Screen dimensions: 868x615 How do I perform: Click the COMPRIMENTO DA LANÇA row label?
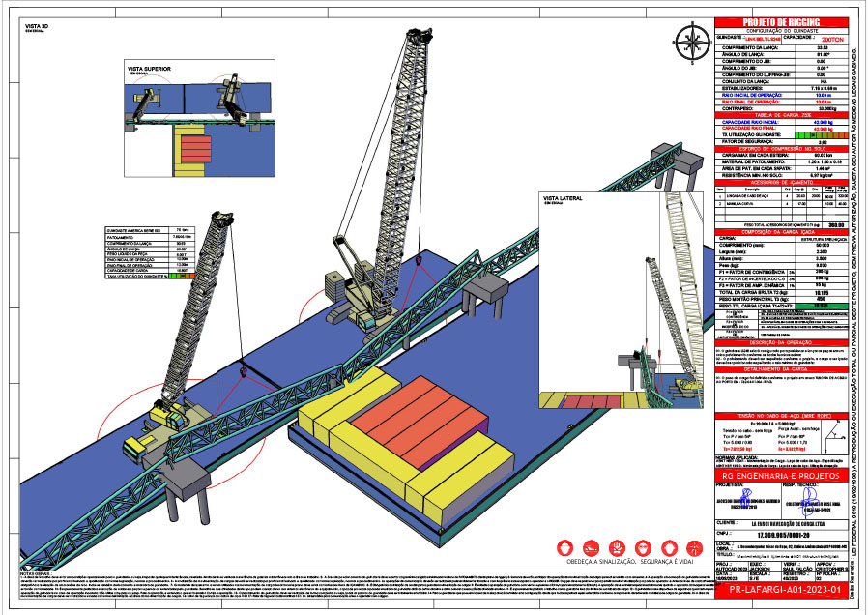749,48
